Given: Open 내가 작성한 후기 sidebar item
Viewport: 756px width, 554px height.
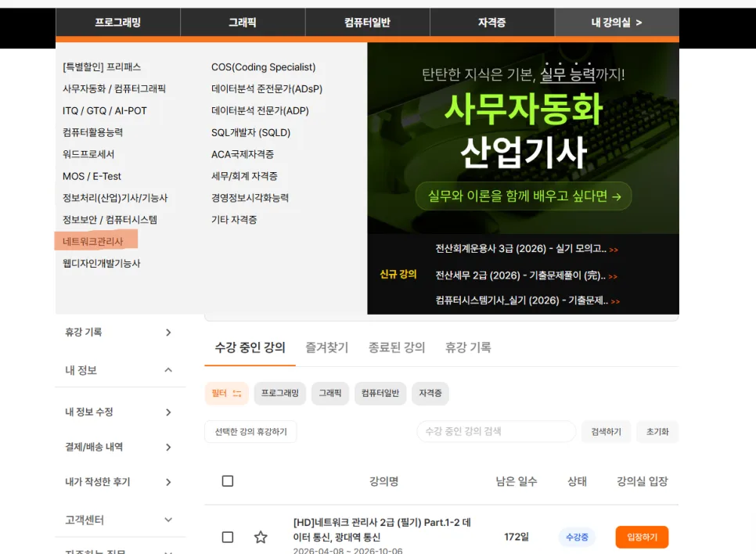Looking at the screenshot, I should 120,482.
